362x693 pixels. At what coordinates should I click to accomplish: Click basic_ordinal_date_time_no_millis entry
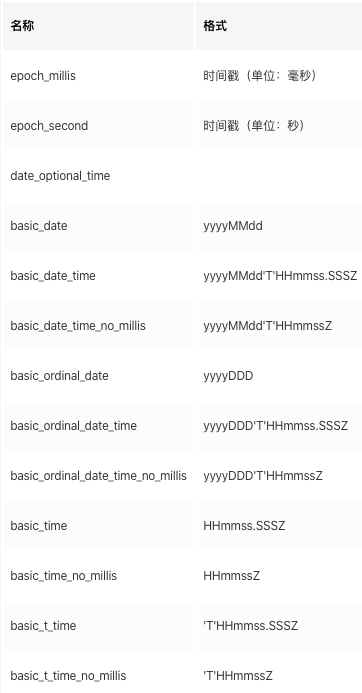click(99, 476)
